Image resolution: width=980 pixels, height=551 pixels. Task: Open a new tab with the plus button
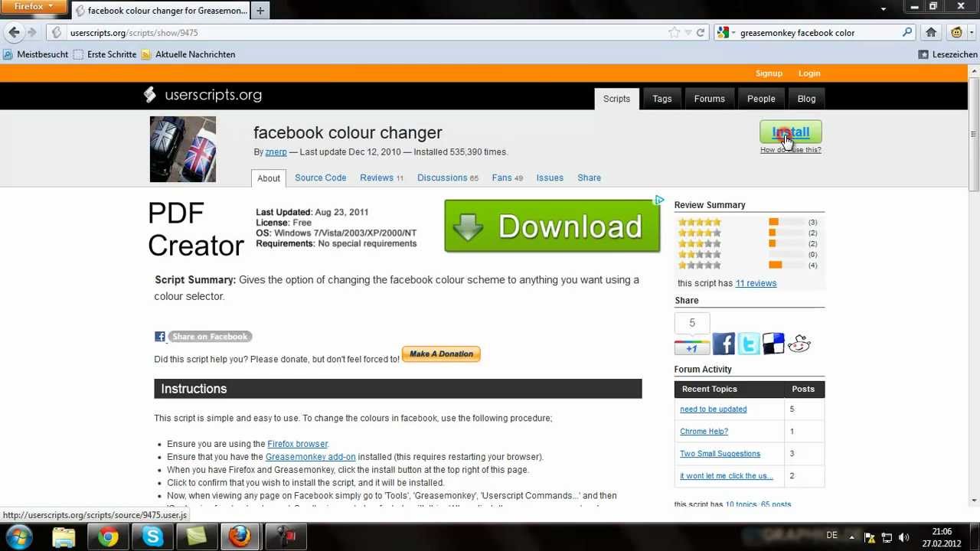(260, 11)
